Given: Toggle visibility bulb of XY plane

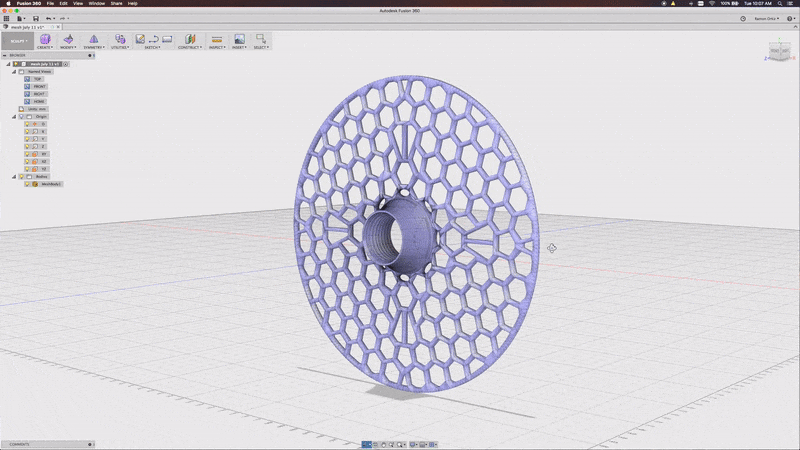Looking at the screenshot, I should point(27,154).
